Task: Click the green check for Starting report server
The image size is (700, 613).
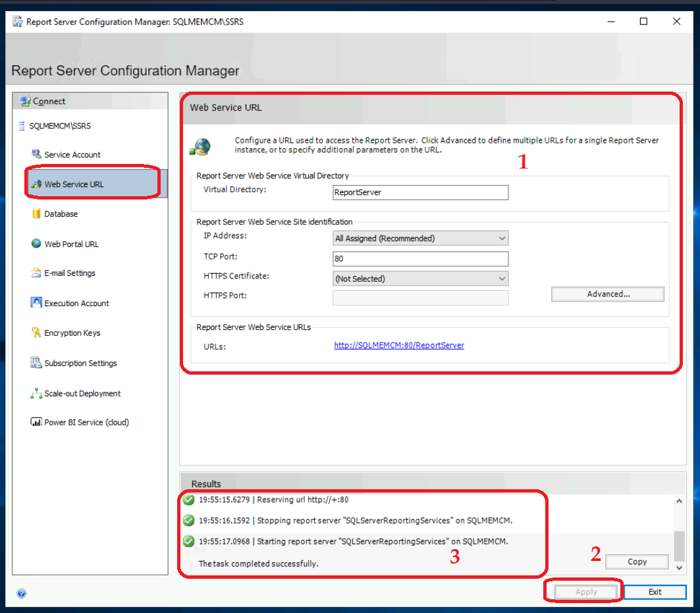Action: (189, 541)
